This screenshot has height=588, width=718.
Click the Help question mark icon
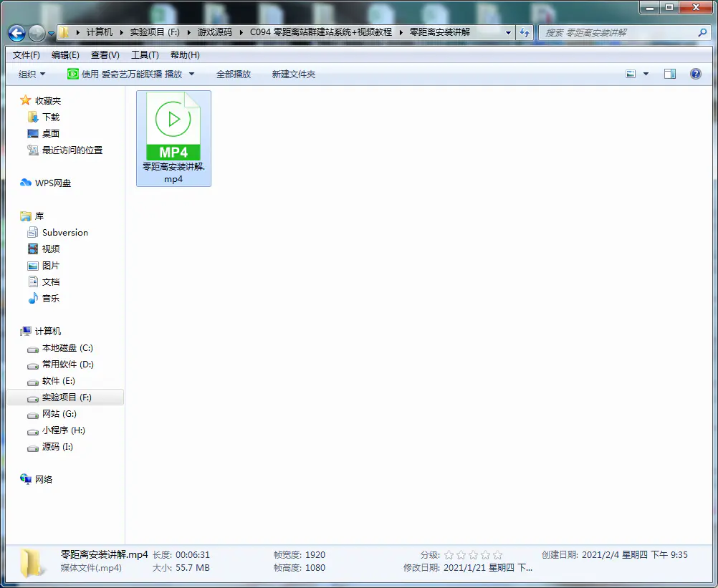pyautogui.click(x=695, y=74)
